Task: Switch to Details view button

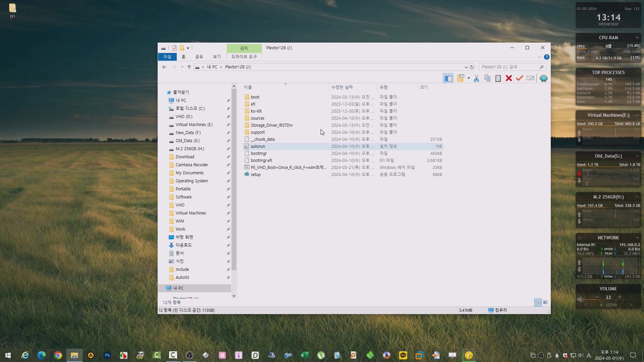Action: tap(538, 302)
